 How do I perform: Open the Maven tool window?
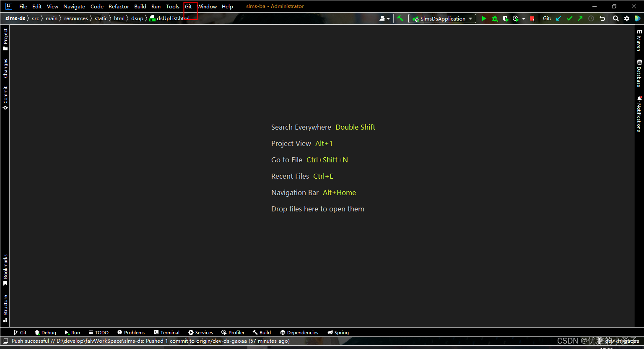(639, 40)
